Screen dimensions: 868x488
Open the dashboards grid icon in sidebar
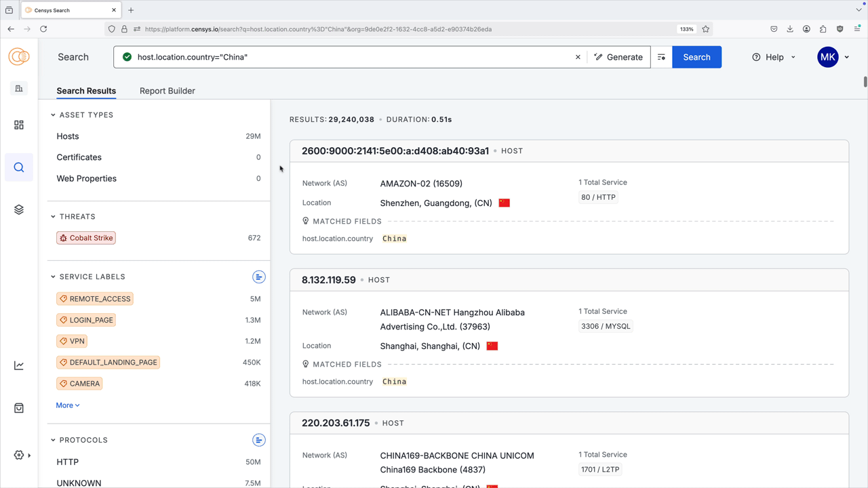19,125
